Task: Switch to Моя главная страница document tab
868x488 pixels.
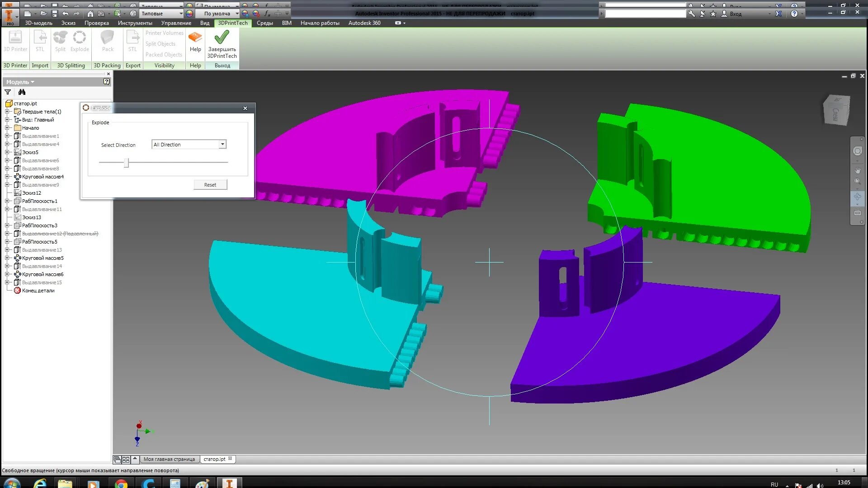Action: coord(169,459)
